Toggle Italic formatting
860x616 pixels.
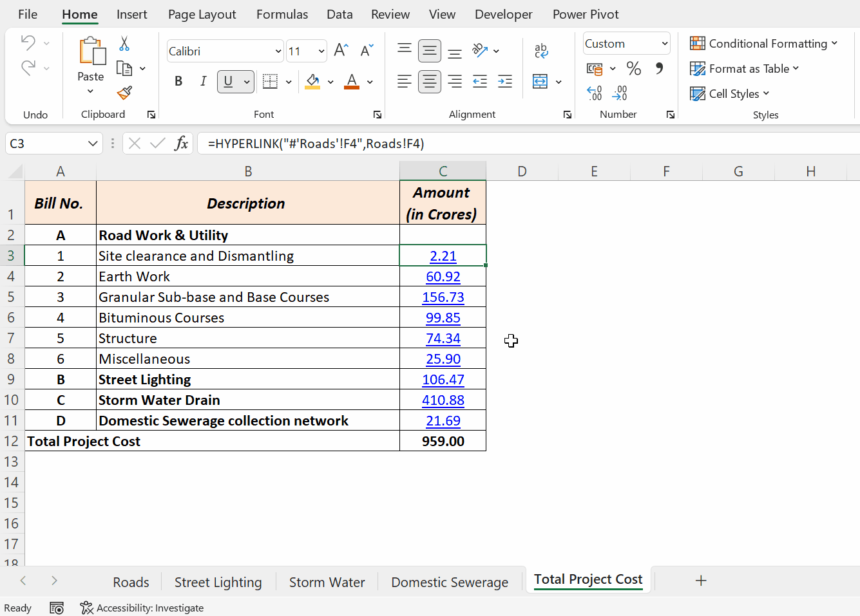pos(203,82)
